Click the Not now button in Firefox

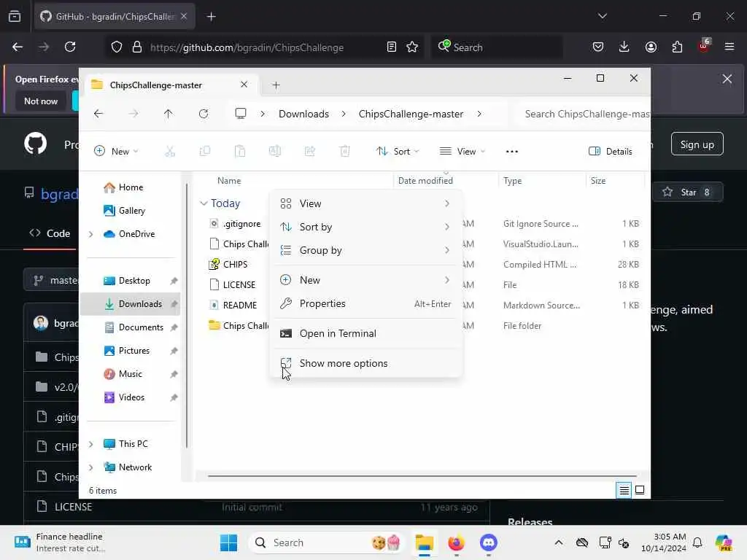point(41,101)
